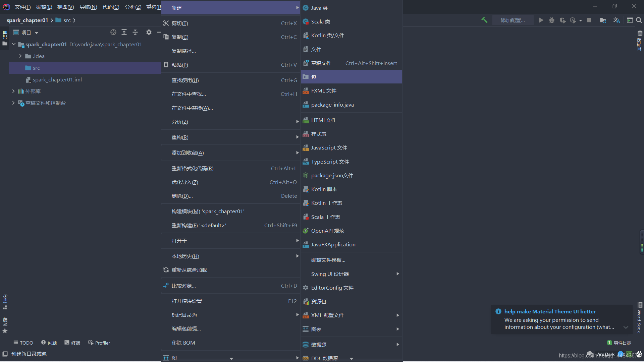Open coverage run options dropdown arrow
This screenshot has width=644, height=362.
(x=581, y=20)
